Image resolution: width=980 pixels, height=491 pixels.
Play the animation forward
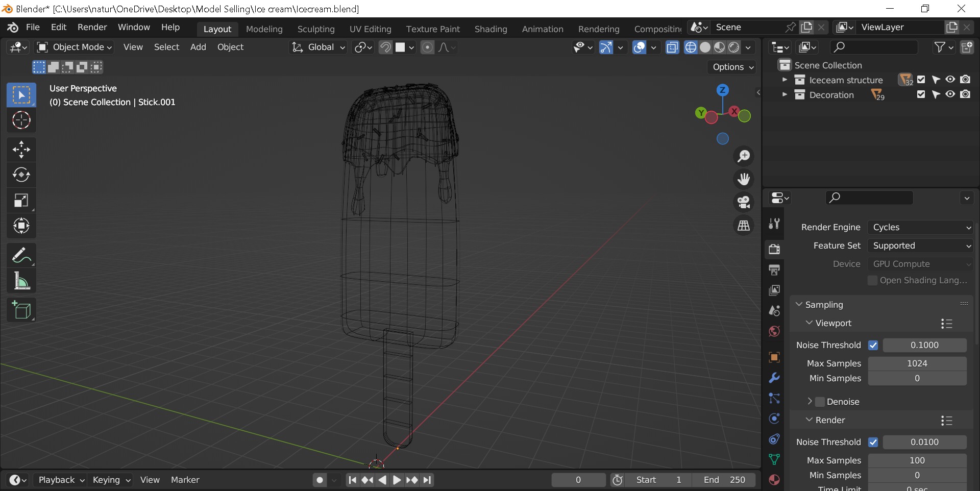397,480
